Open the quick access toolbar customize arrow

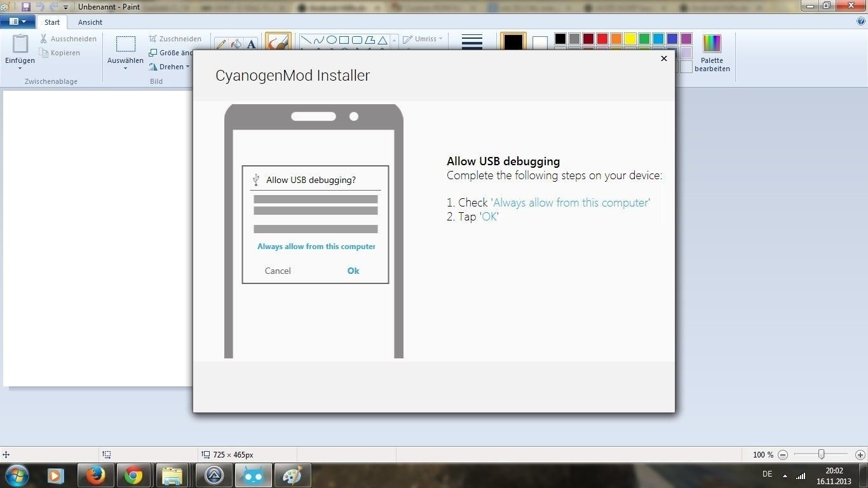click(65, 7)
